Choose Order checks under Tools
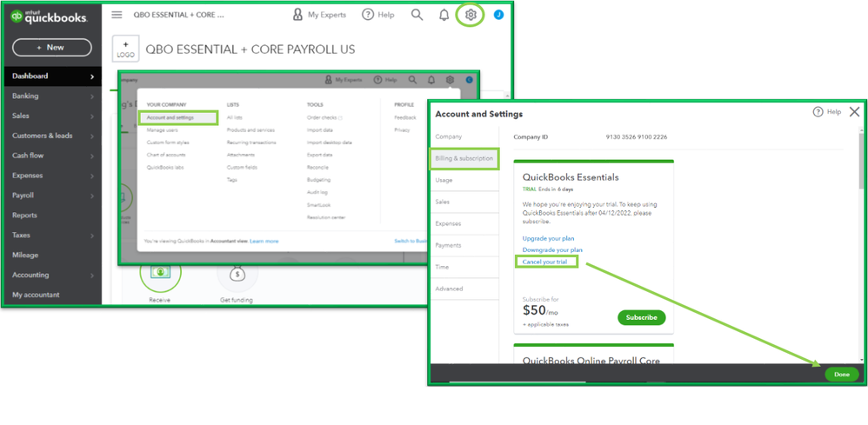Image resolution: width=868 pixels, height=425 pixels. [x=324, y=118]
